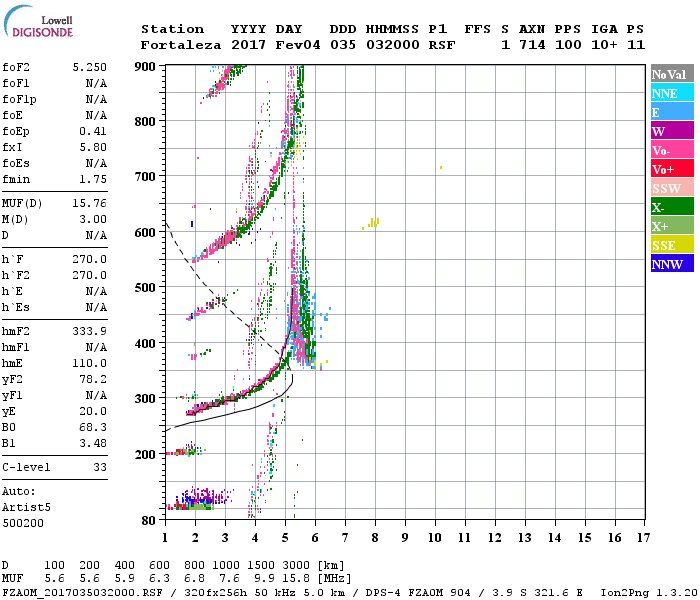Screen dimensions: 700x600
Task: Click the 5 MHz frequency axis label
Action: coord(285,538)
